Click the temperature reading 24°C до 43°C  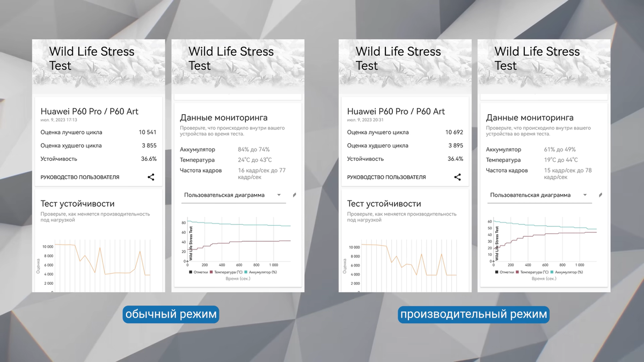click(255, 160)
